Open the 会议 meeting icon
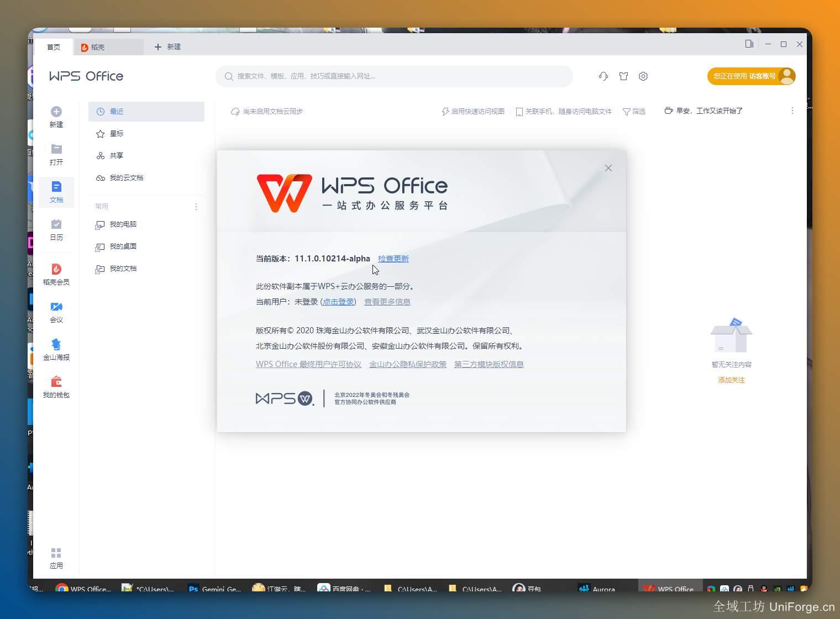The image size is (840, 619). pyautogui.click(x=56, y=307)
